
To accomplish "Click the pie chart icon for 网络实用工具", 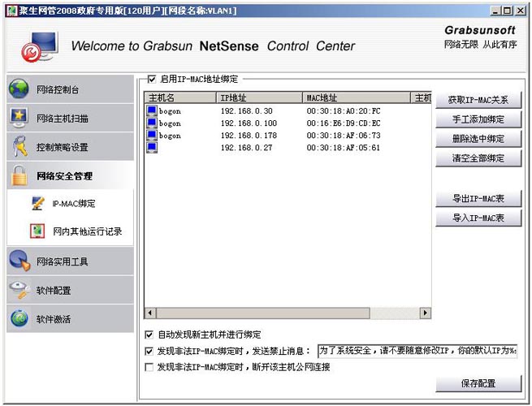I will coord(19,261).
